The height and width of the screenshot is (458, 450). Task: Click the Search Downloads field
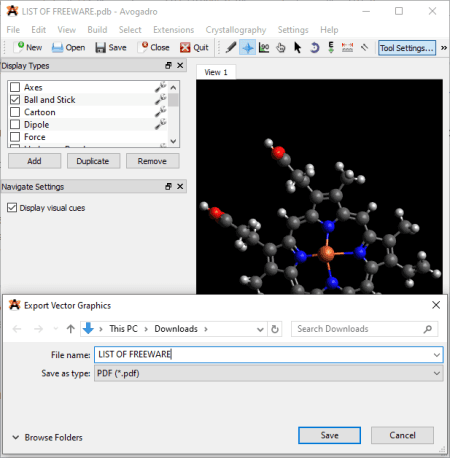click(364, 329)
